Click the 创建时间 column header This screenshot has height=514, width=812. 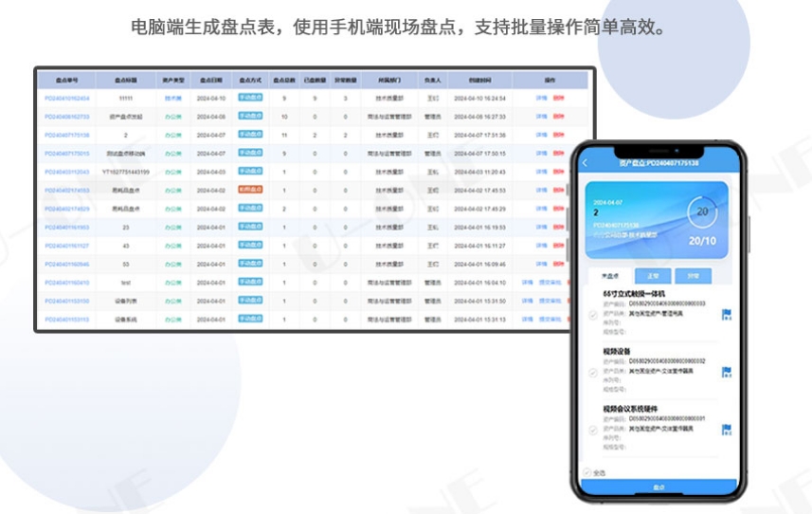(479, 81)
